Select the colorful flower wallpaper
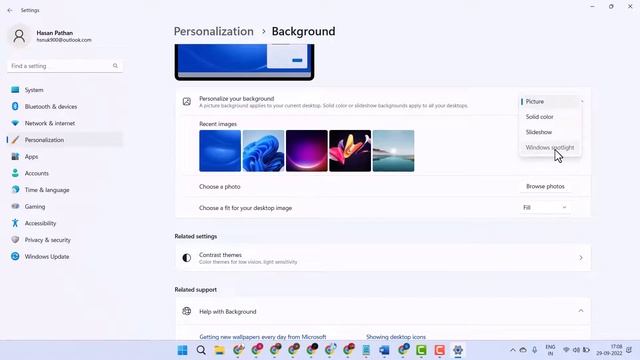640x360 pixels. pos(350,151)
